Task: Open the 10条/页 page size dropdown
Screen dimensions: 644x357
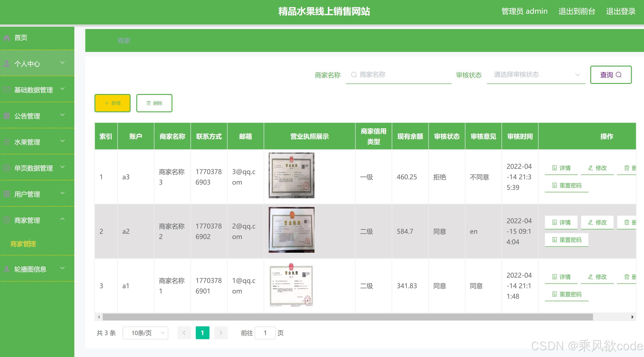Action: tap(145, 333)
